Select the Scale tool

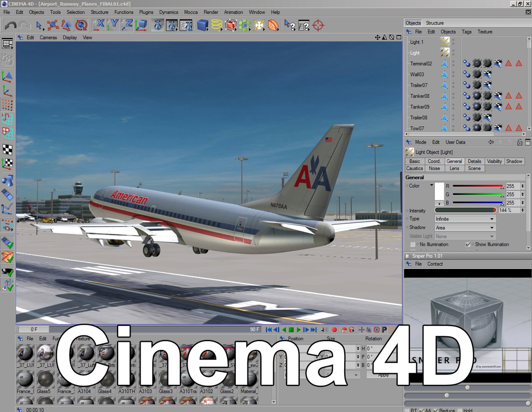67,25
